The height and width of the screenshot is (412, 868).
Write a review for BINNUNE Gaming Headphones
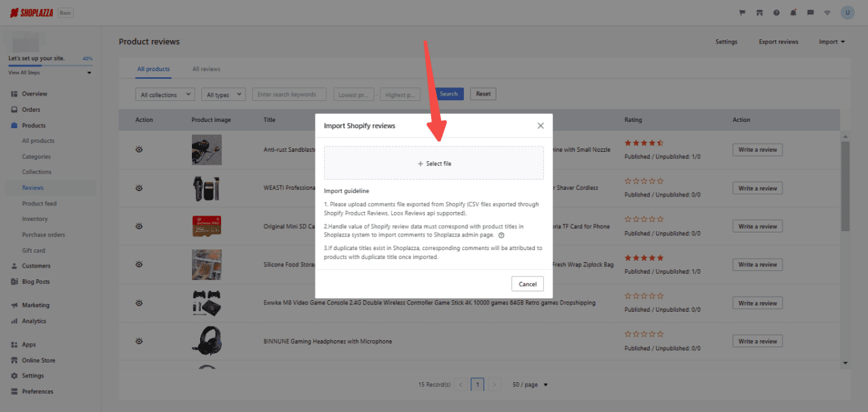pos(757,342)
